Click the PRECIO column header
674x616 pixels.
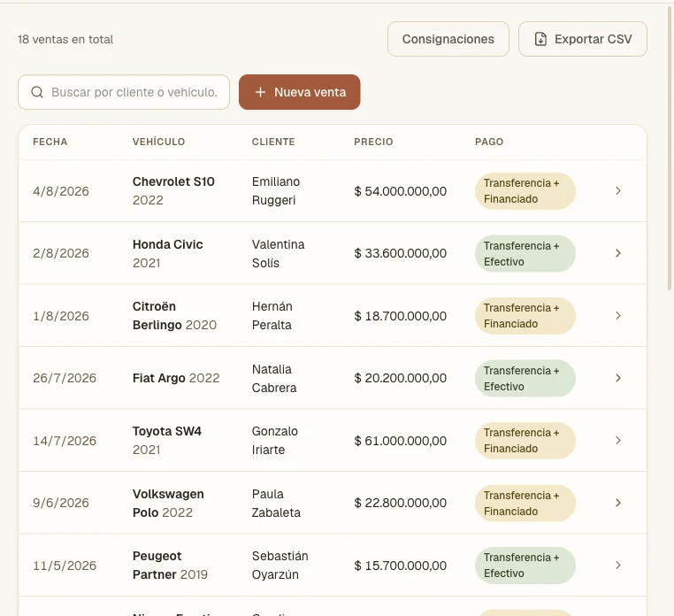[373, 142]
